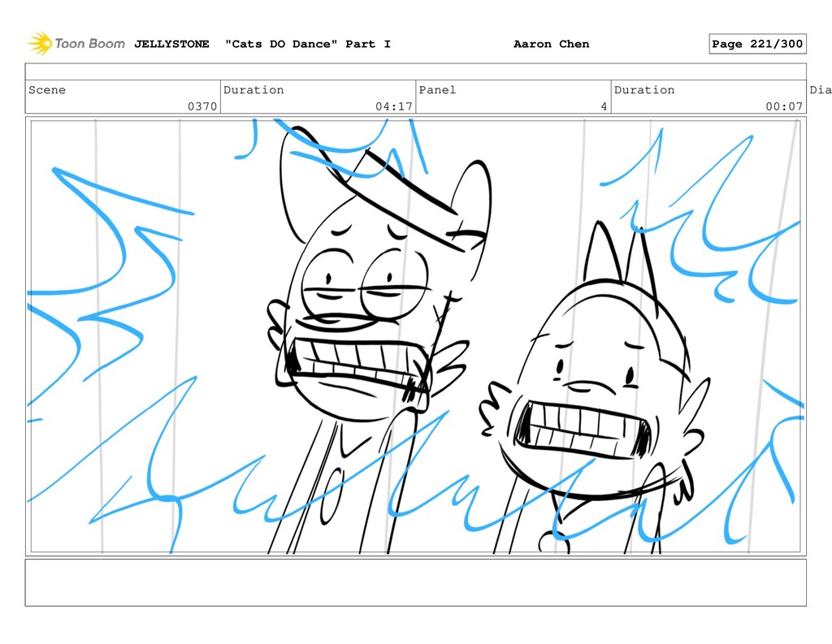Click the artist name Aaron Chen

tap(552, 44)
